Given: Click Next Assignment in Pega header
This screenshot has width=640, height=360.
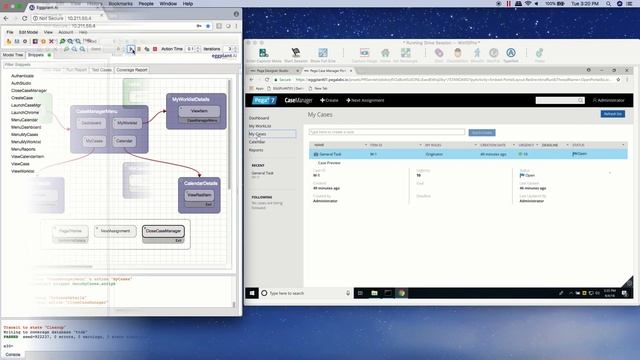Looking at the screenshot, I should 365,100.
